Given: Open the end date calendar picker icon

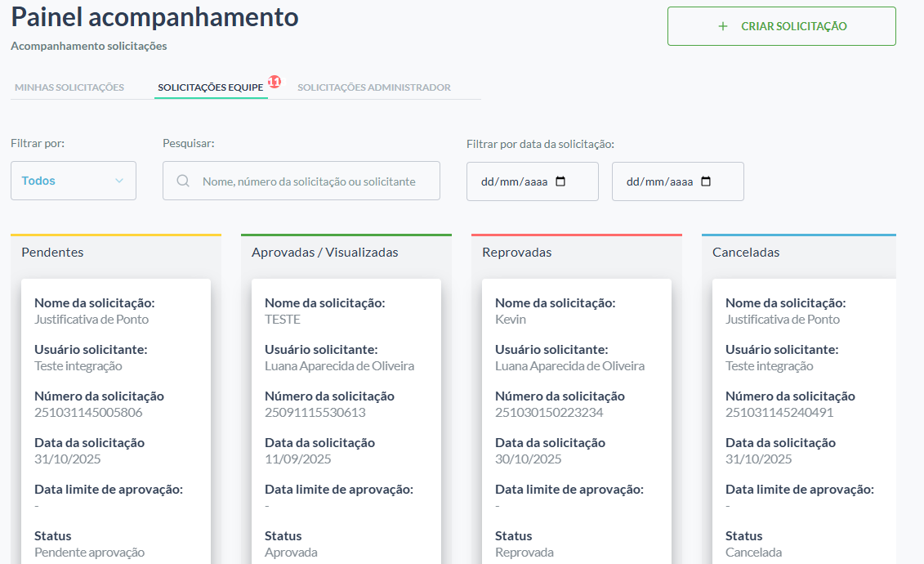Looking at the screenshot, I should [706, 181].
